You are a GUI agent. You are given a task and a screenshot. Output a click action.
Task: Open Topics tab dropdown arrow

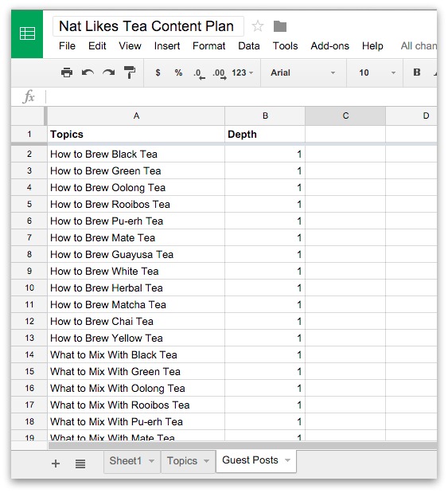[206, 461]
